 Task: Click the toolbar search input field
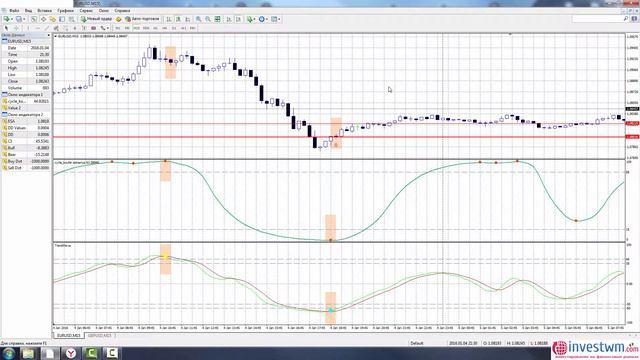tap(600, 19)
